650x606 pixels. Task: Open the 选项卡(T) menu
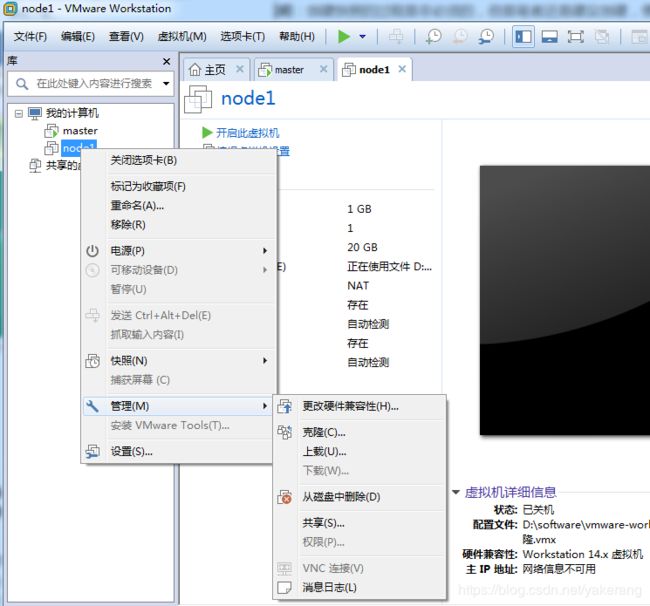243,36
